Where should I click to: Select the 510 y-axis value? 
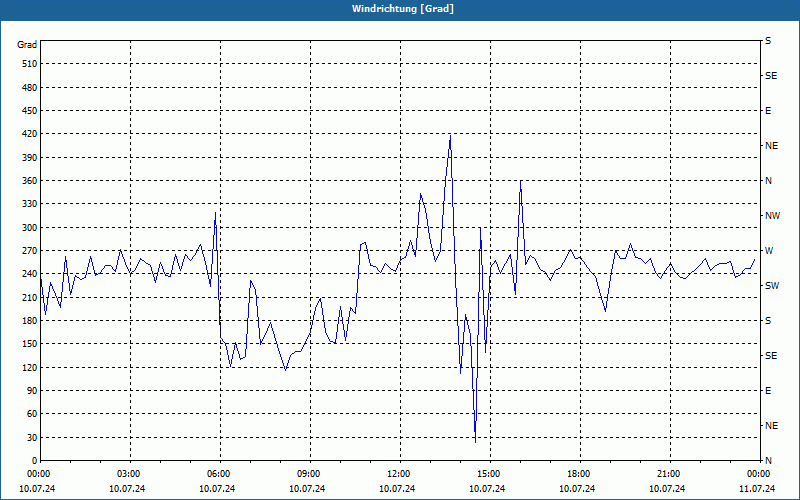point(30,64)
